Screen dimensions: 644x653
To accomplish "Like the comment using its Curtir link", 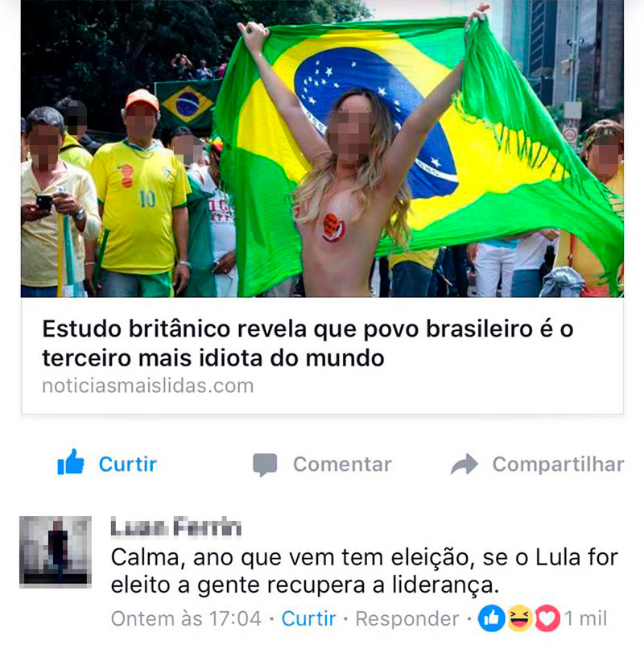I will (308, 619).
